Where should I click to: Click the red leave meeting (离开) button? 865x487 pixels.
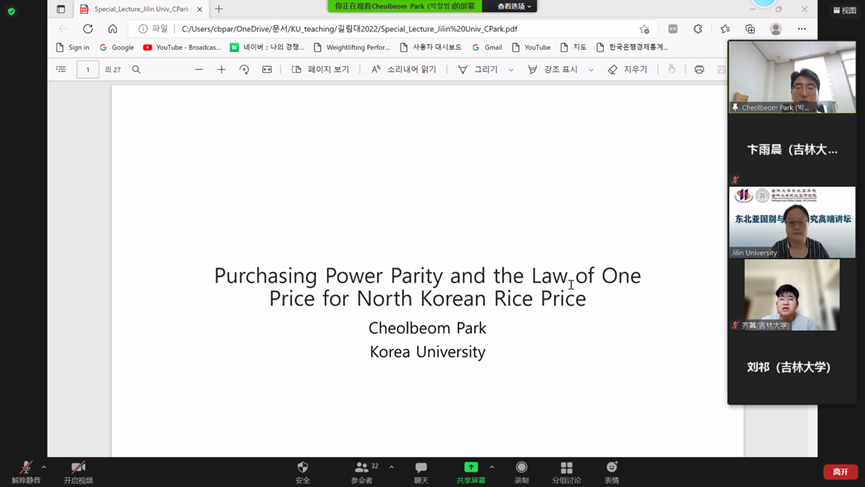(840, 471)
